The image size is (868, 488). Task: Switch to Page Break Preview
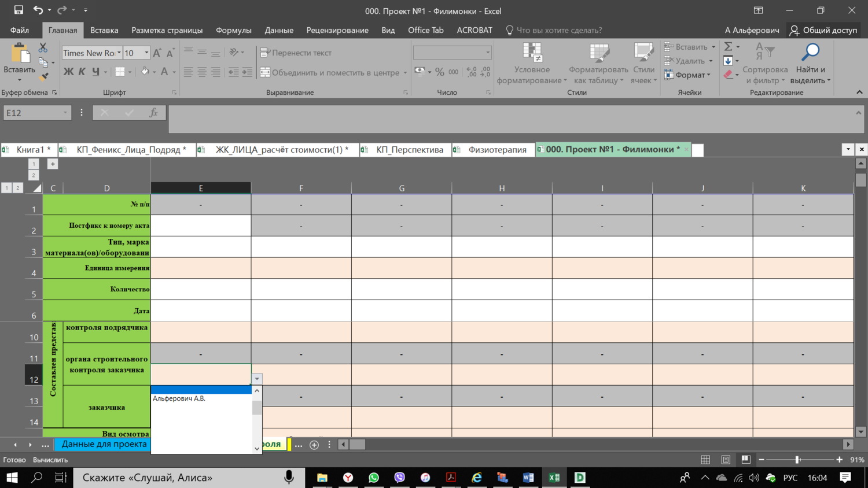(746, 460)
